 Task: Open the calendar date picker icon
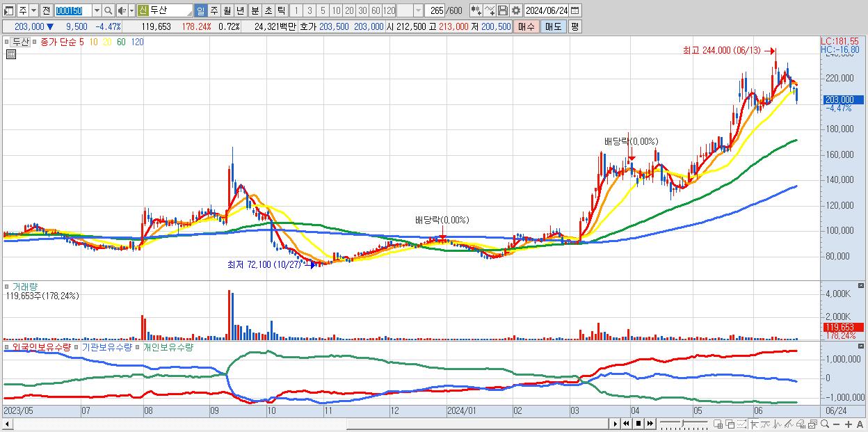pyautogui.click(x=575, y=10)
